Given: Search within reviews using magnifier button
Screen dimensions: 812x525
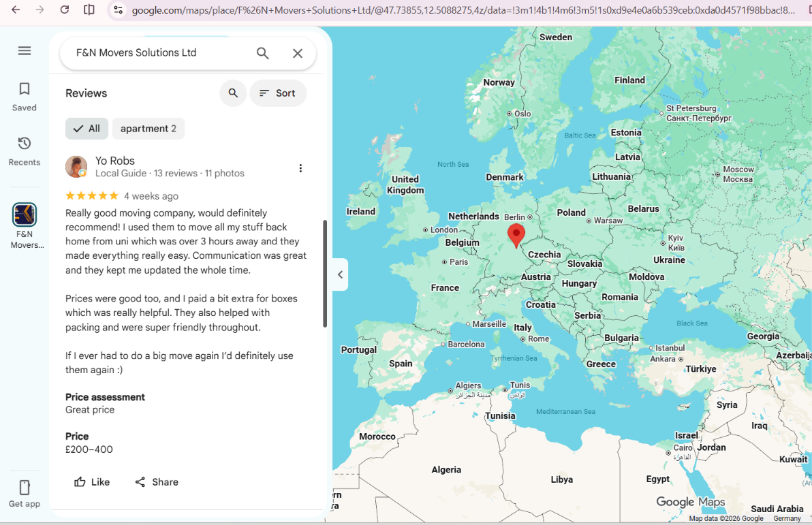Looking at the screenshot, I should pyautogui.click(x=233, y=93).
